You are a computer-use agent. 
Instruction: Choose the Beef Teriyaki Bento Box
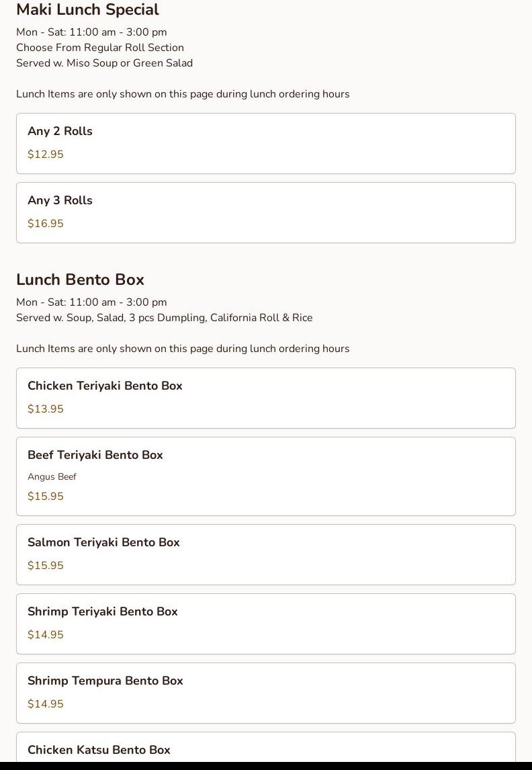point(265,476)
